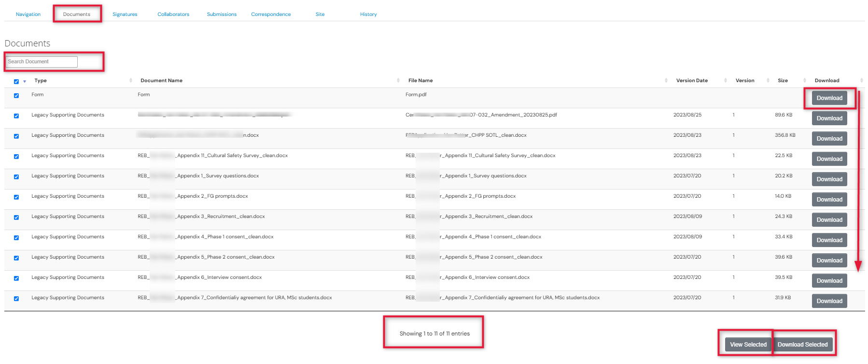Download Appendix 2 FG prompts

coord(829,200)
